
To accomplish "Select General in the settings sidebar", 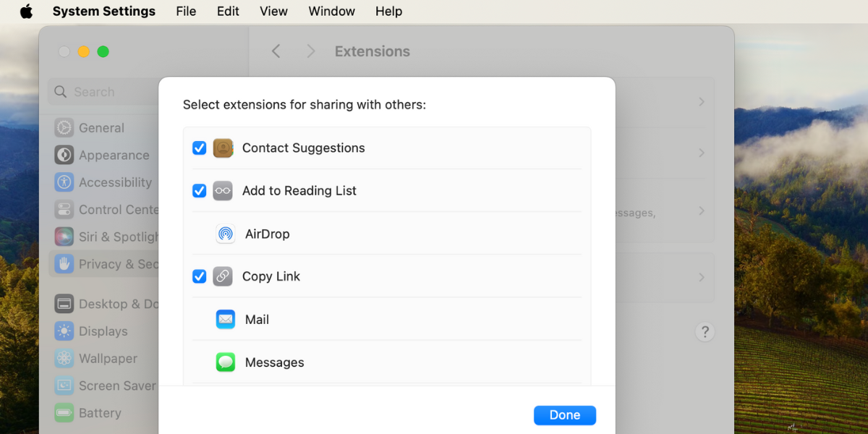I will (101, 128).
